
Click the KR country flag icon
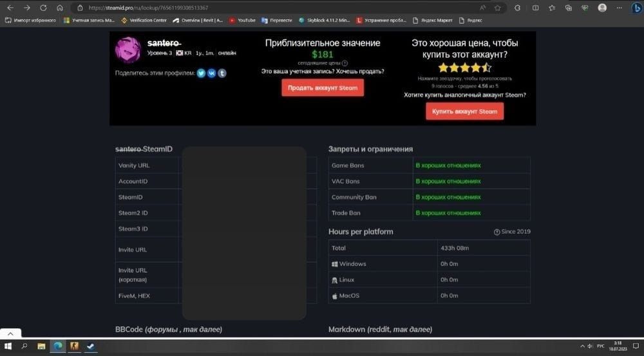[180, 53]
